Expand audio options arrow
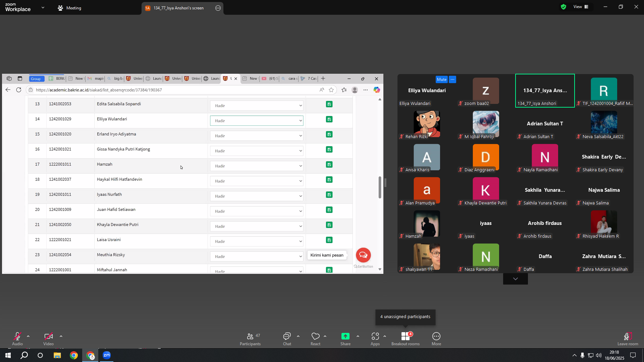 [28, 336]
